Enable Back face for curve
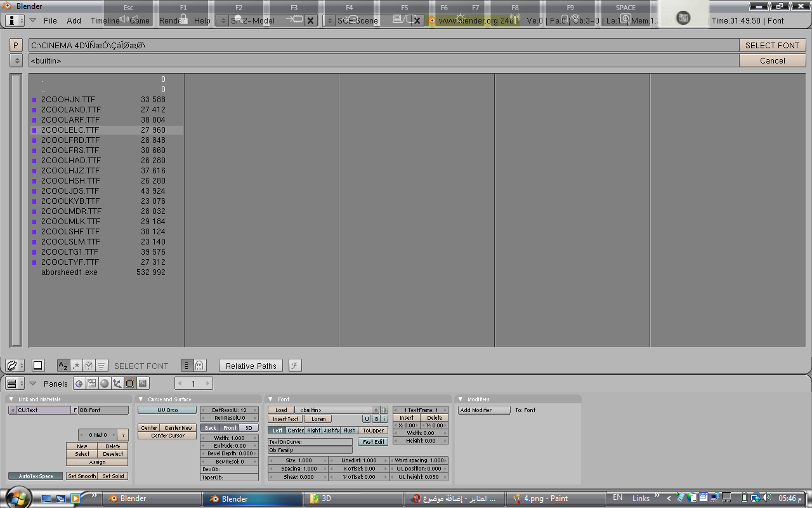 (211, 428)
